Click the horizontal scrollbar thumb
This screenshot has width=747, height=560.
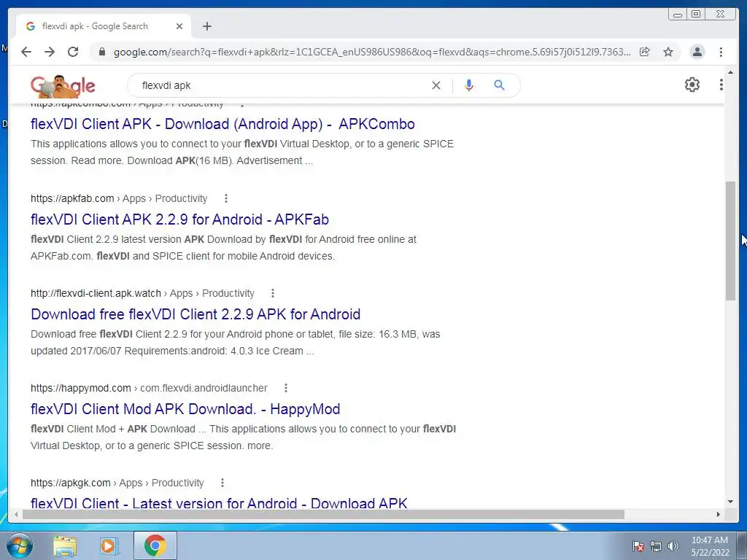(x=323, y=514)
